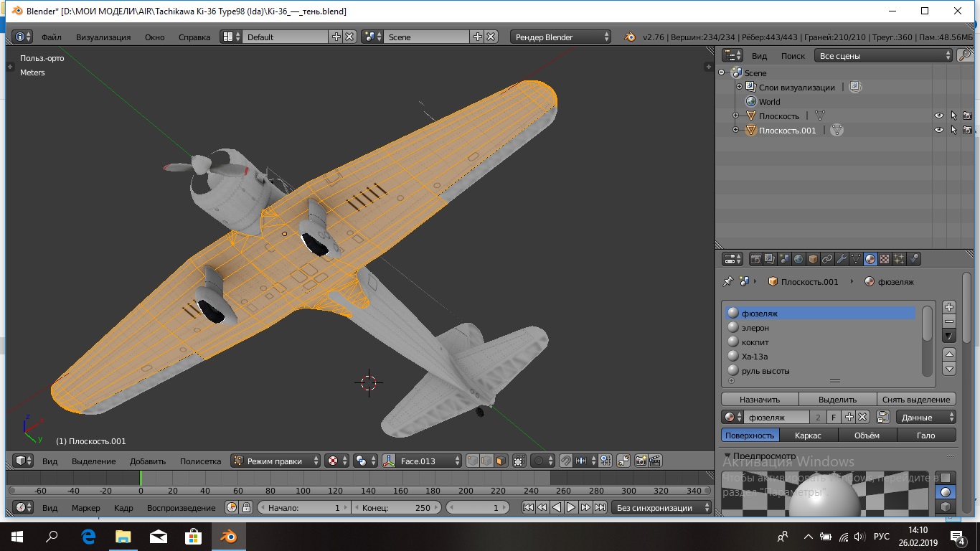The width and height of the screenshot is (980, 551).
Task: Open the Рендер Blender engine dropdown
Action: pos(561,37)
